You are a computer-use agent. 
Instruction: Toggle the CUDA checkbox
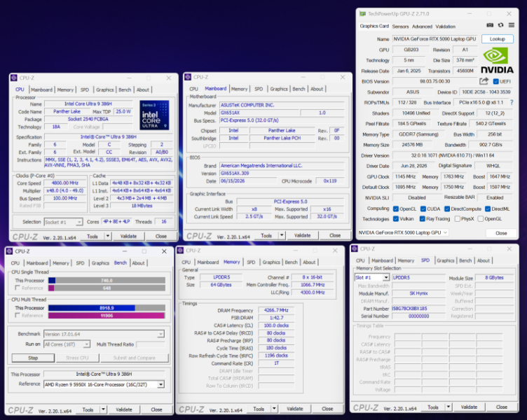(423, 209)
